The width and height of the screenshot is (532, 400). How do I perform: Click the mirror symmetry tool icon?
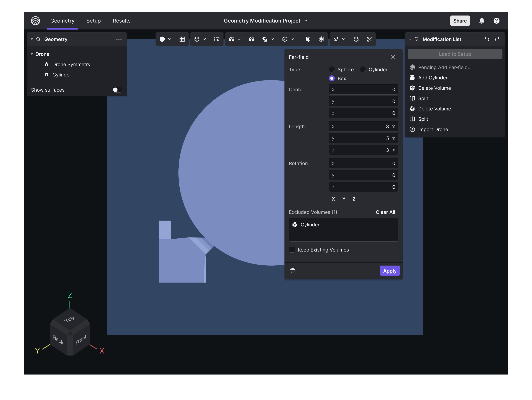[x=308, y=39]
